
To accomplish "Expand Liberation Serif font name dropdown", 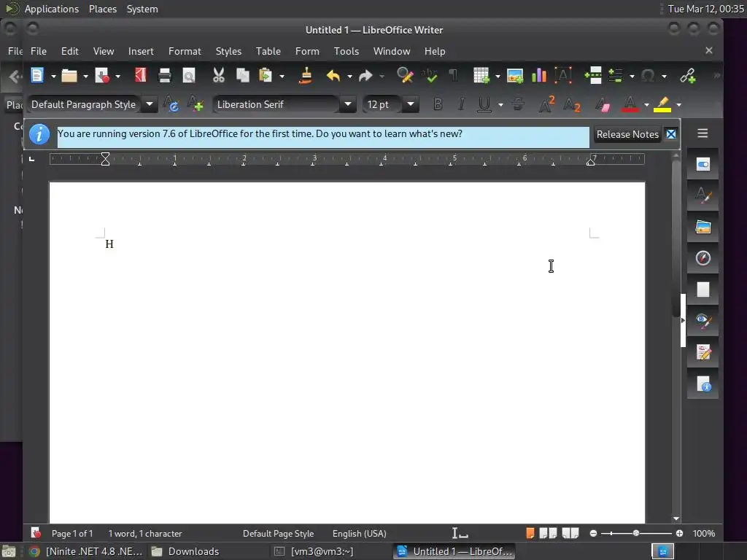I will pyautogui.click(x=348, y=104).
